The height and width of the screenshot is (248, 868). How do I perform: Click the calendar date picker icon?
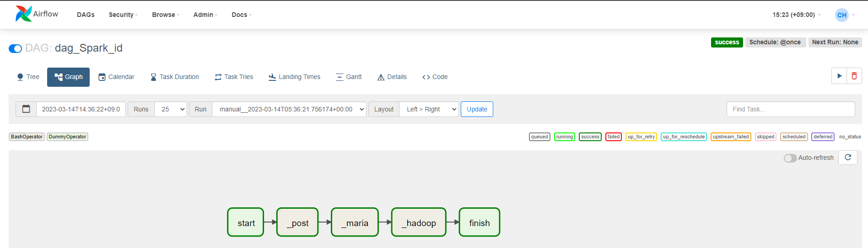click(26, 109)
